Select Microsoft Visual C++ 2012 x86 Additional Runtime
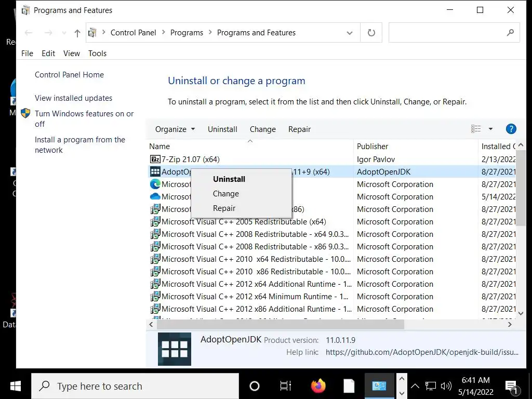532x399 pixels. coord(332,309)
